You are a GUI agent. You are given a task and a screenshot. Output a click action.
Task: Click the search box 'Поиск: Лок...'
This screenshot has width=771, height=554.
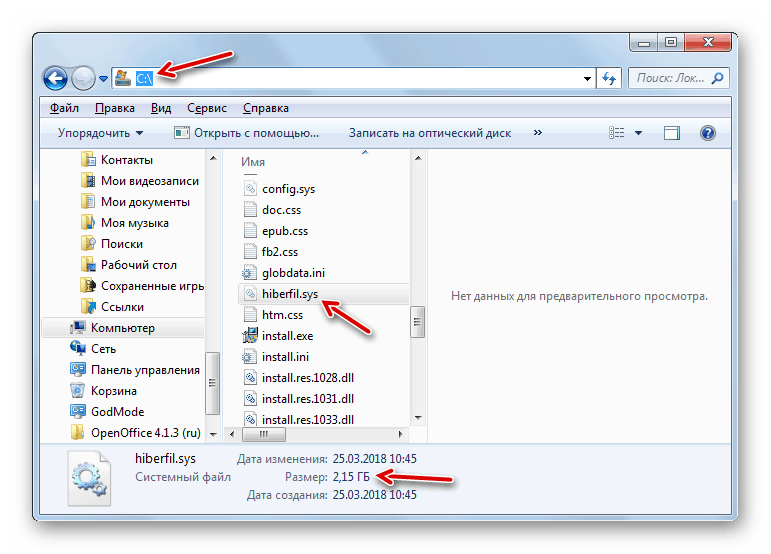679,79
